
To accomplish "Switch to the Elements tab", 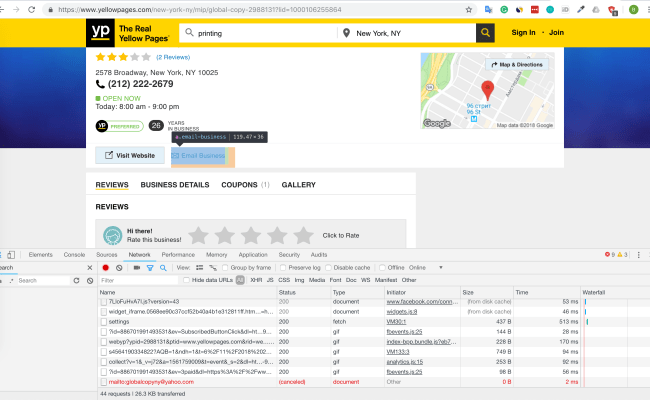I will tap(41, 255).
